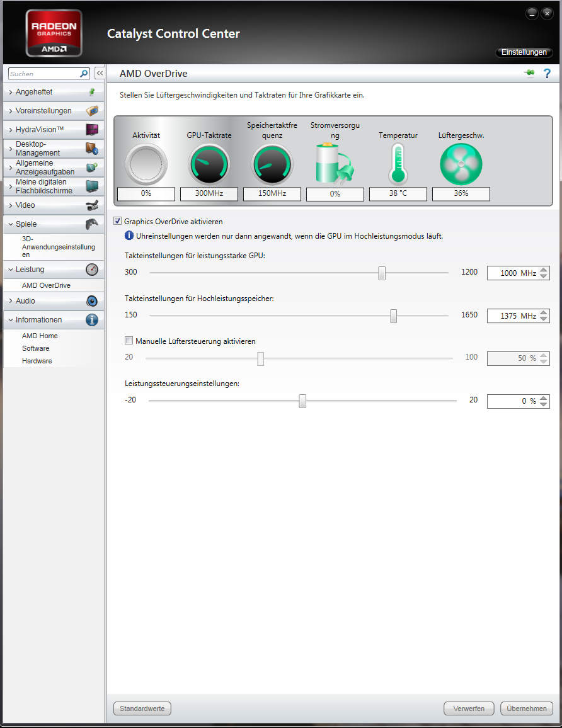Click the 150MHz memory clock readout
The height and width of the screenshot is (728, 562).
[272, 193]
